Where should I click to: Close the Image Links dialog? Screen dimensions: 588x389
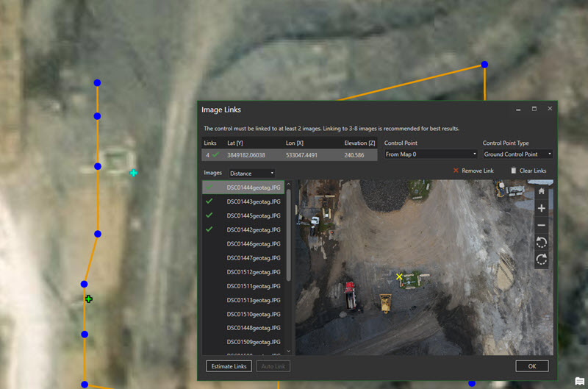550,108
